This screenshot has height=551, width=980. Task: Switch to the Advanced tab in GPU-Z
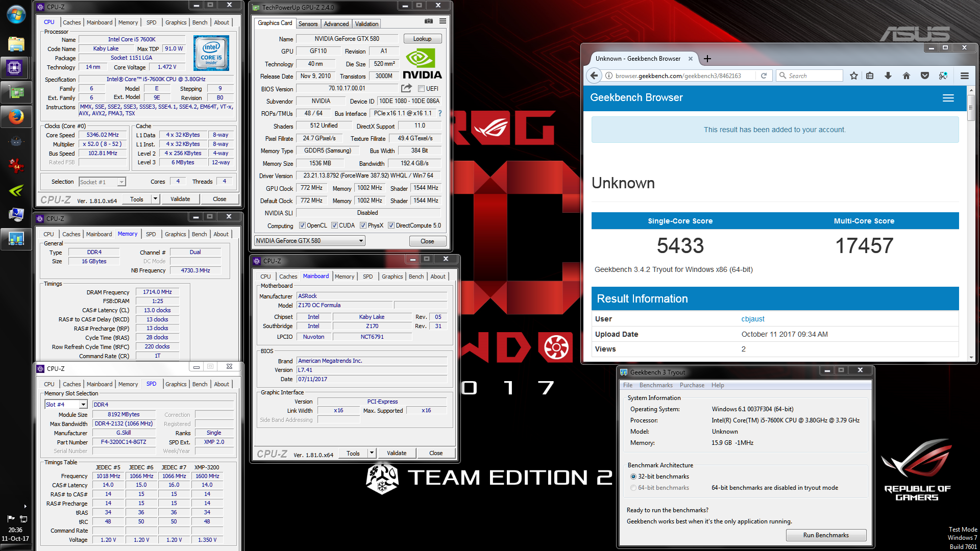(336, 24)
